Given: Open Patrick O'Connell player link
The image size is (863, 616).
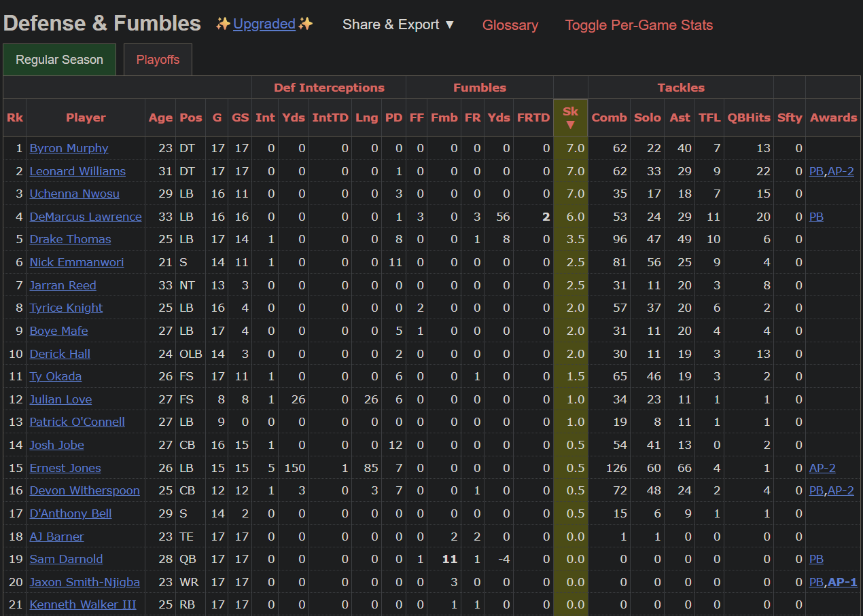Looking at the screenshot, I should [x=77, y=422].
